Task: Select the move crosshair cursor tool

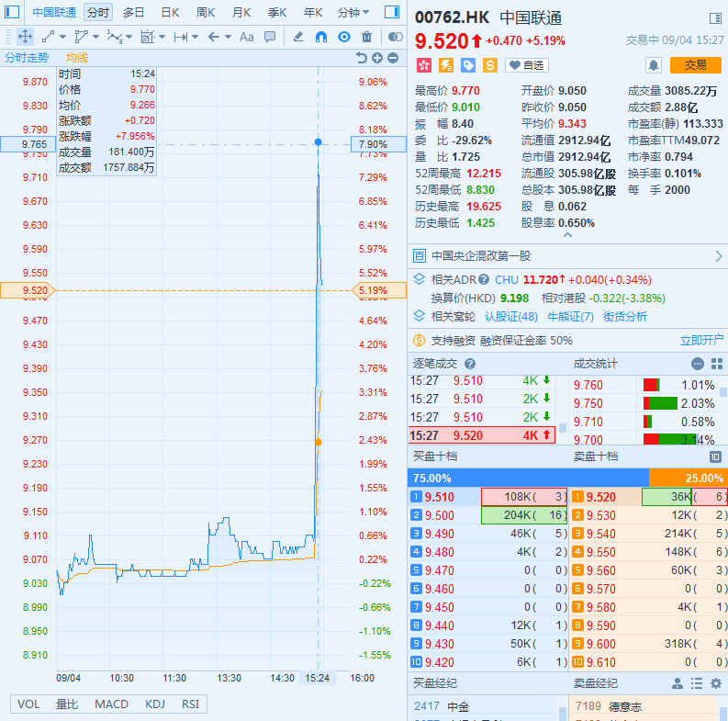Action: tap(25, 37)
